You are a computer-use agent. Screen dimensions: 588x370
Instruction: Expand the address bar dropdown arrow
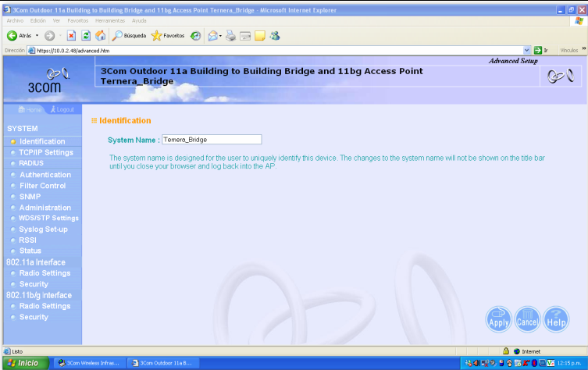(526, 50)
